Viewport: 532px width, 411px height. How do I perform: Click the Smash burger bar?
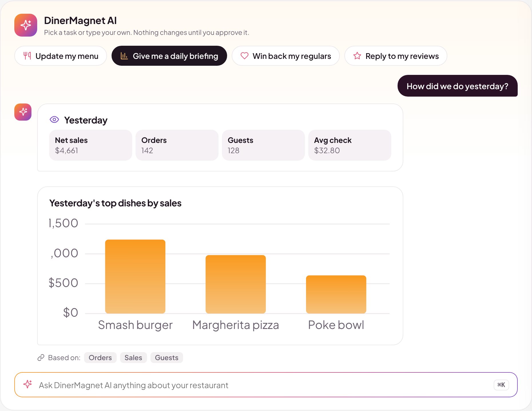(135, 276)
